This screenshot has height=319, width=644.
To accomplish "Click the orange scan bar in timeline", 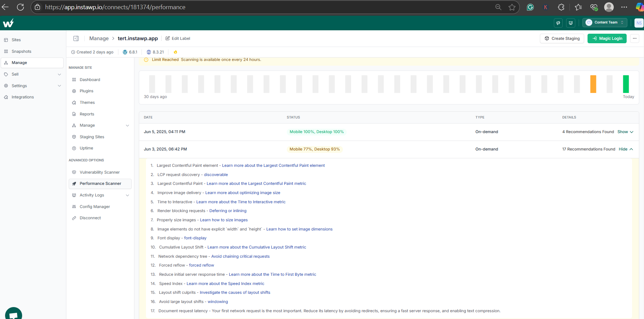I will click(x=593, y=84).
